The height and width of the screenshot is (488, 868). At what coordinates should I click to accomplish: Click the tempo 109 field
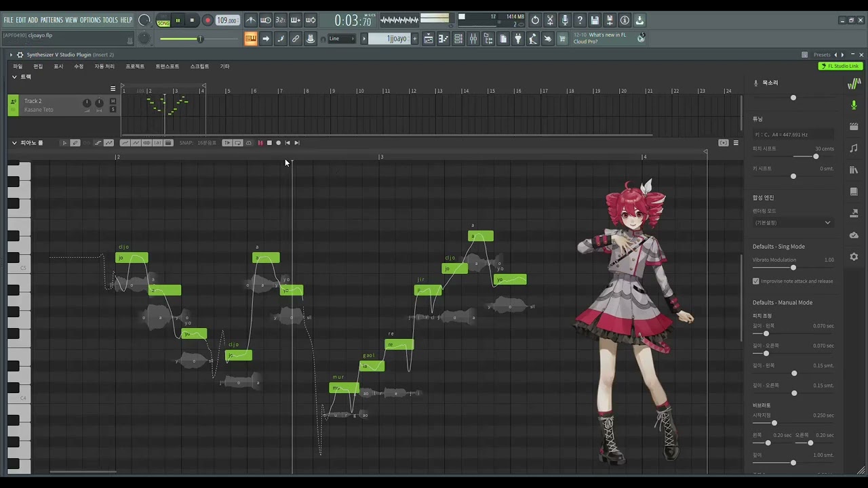(227, 20)
